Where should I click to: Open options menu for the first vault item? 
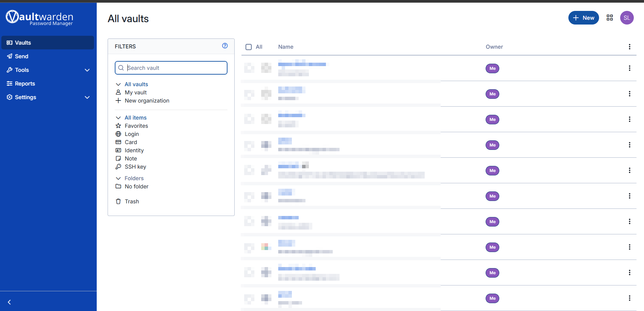point(629,68)
